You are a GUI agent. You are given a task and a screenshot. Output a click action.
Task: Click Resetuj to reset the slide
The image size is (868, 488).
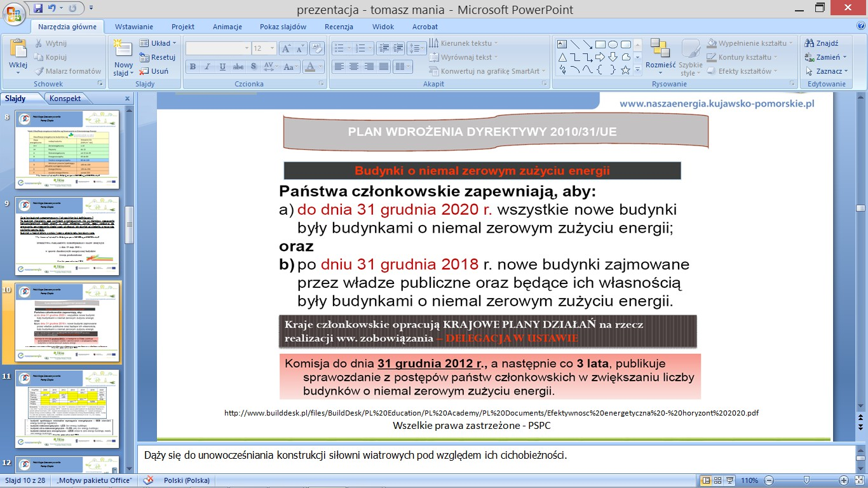click(x=158, y=57)
